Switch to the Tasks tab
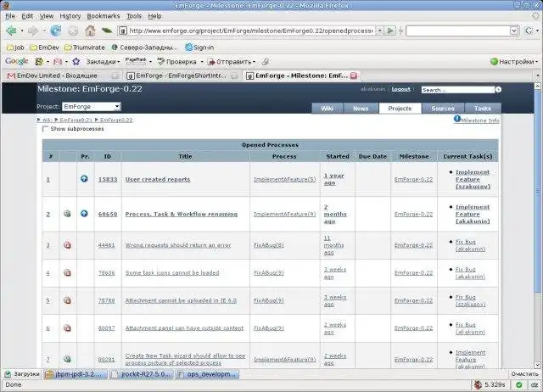 (x=483, y=109)
